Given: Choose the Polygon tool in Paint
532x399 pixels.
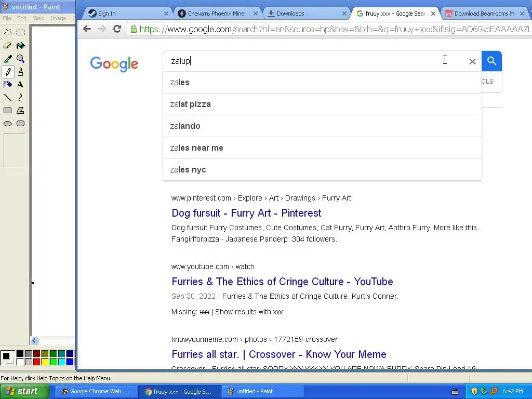Looking at the screenshot, I should 20,111.
